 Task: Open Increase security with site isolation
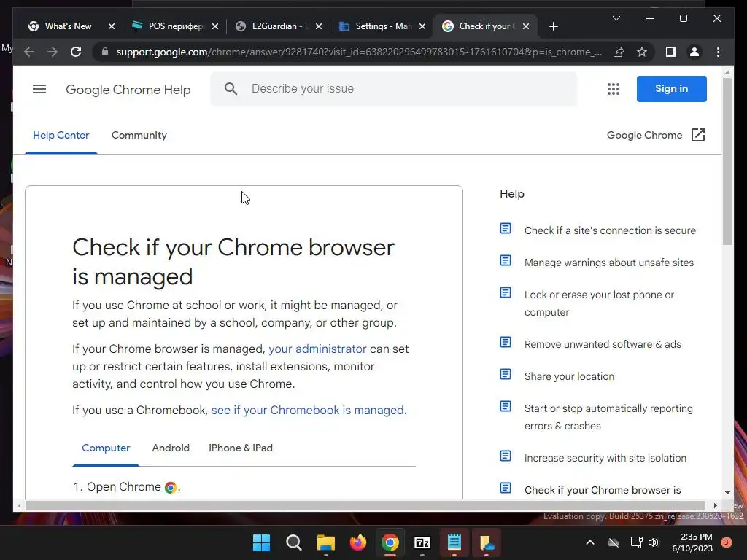[x=605, y=458]
